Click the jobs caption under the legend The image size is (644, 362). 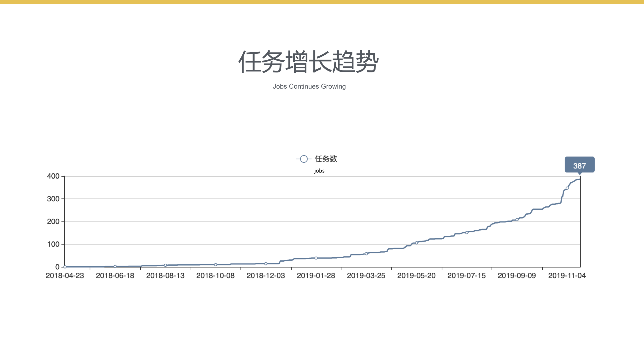point(319,171)
